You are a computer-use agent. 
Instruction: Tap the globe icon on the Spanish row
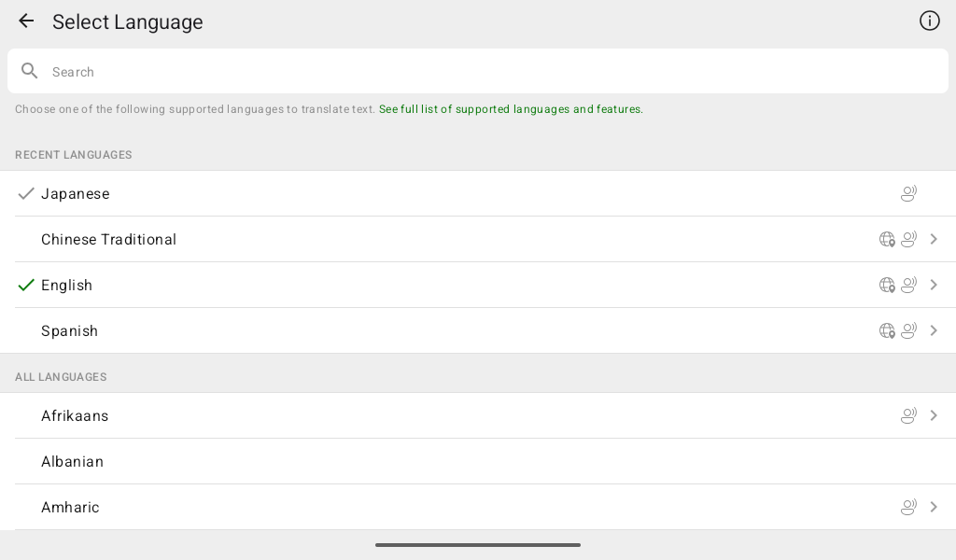pos(887,331)
